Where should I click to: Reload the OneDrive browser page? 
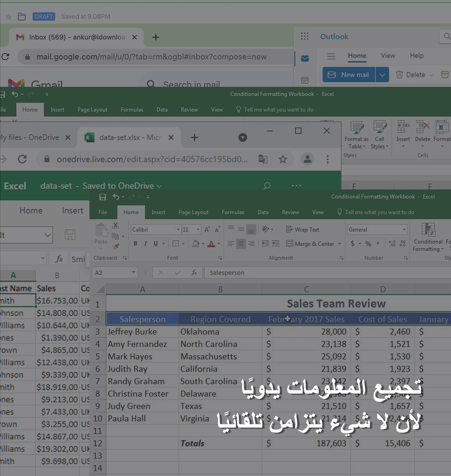click(22, 159)
